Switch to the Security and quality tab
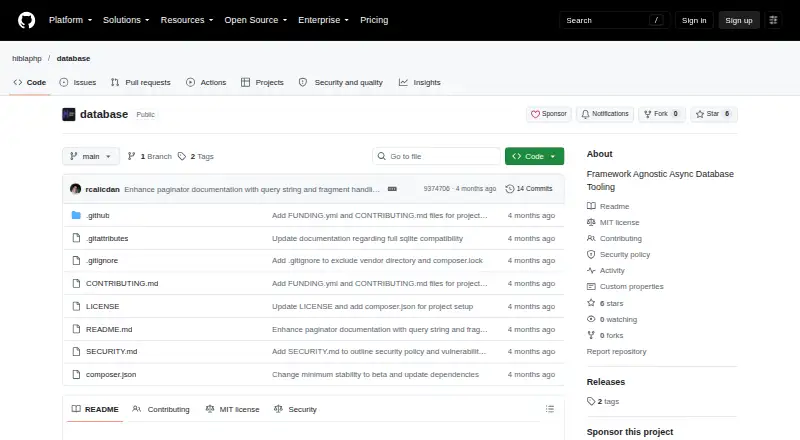The image size is (800, 440). coord(341,82)
